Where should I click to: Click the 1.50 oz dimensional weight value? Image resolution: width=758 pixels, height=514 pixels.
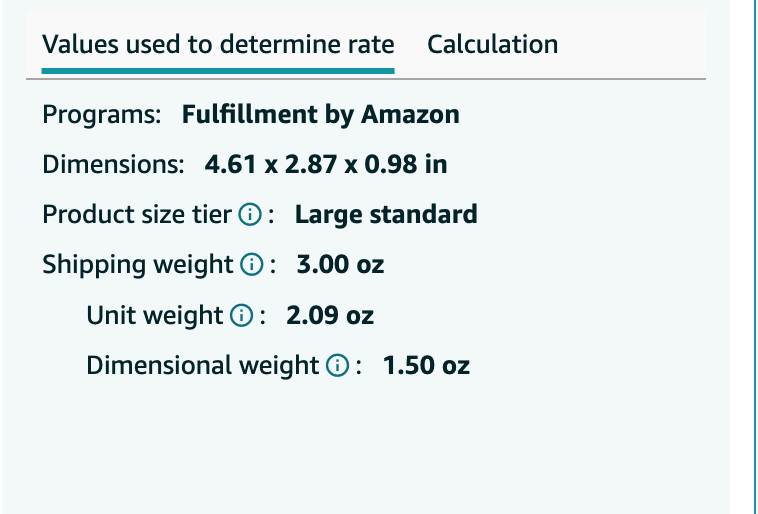(x=426, y=365)
